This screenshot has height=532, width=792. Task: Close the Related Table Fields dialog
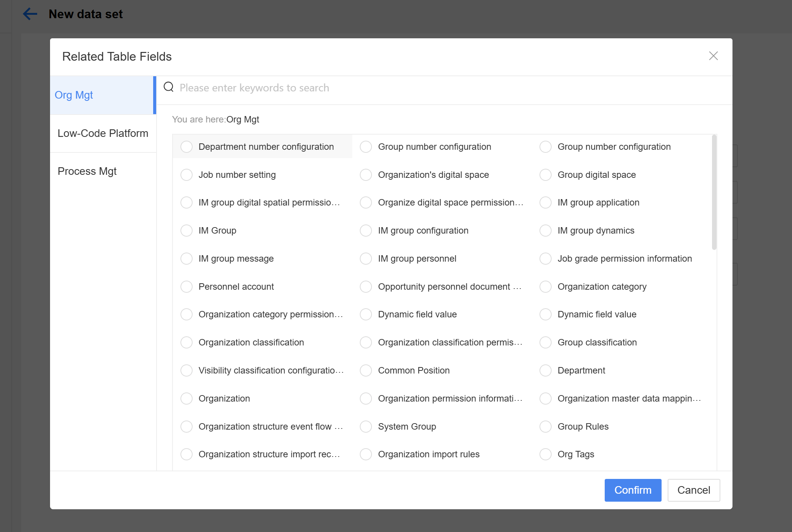pos(713,56)
